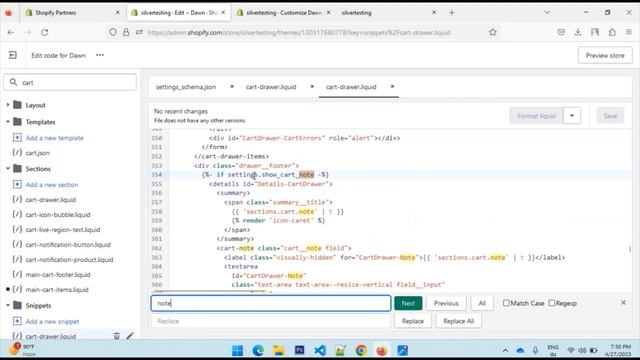Open main-cart-items.liquid file
640x360 pixels.
coord(57,289)
